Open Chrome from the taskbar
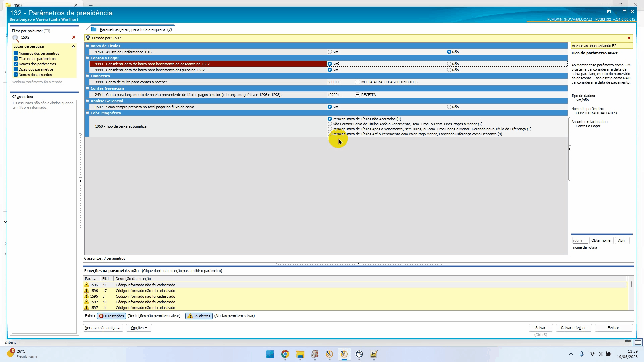The width and height of the screenshot is (644, 362). pyautogui.click(x=285, y=354)
